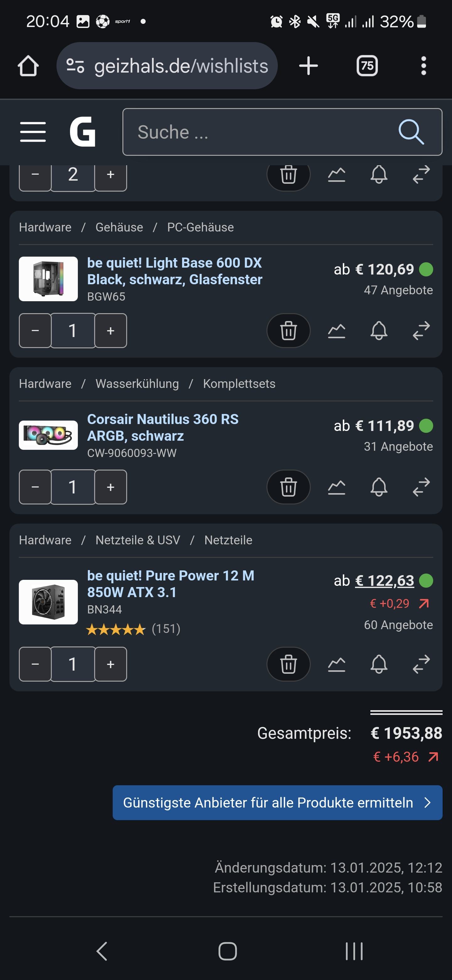Screen dimensions: 452x980
Task: Go to Wasserkühlung breadcrumb category
Action: 137,384
